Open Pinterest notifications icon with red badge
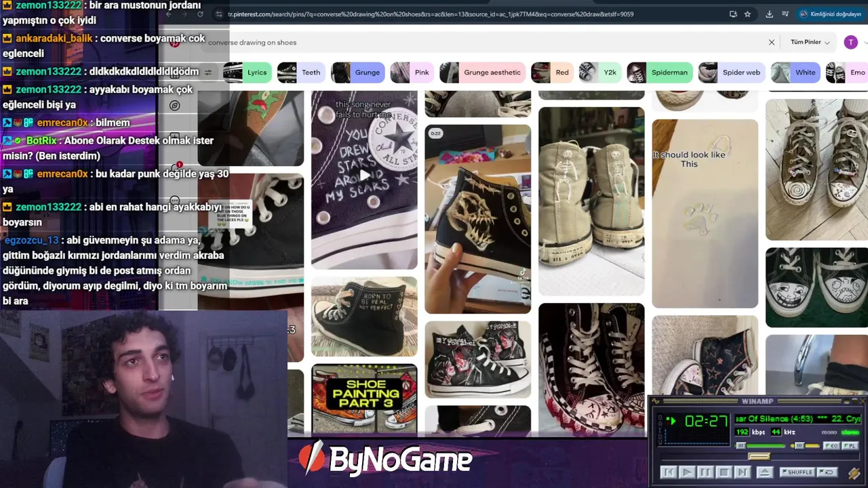Screen dimensions: 868x488 tap(175, 169)
